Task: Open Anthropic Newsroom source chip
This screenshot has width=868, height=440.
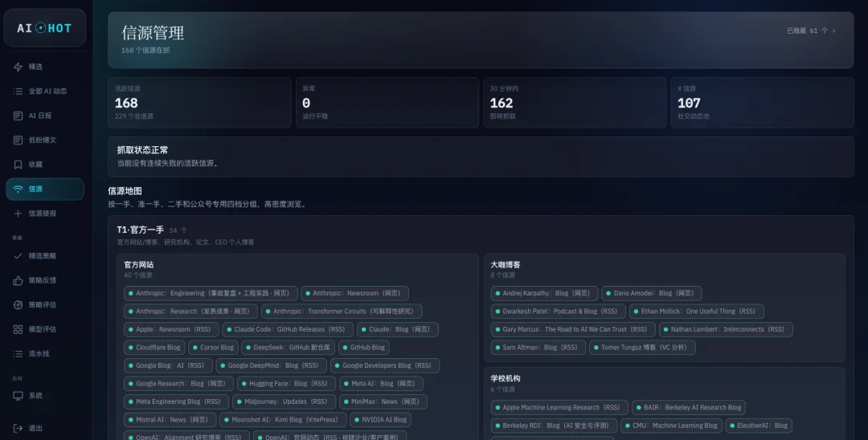Action: click(355, 294)
